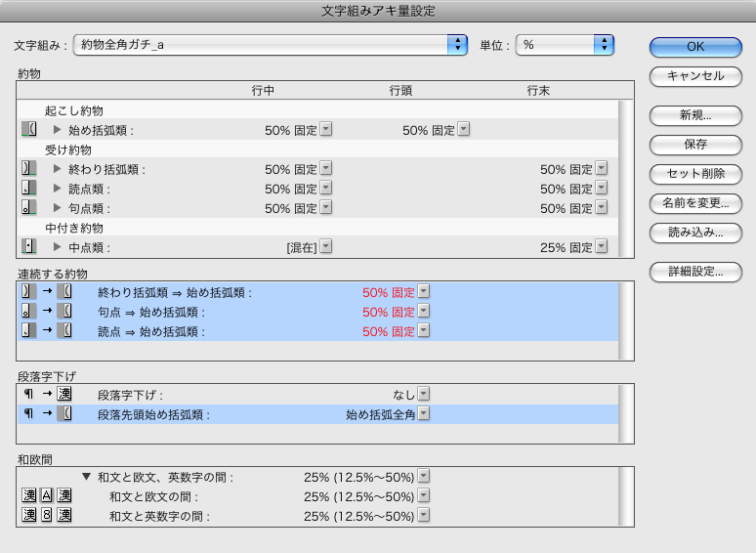The height and width of the screenshot is (553, 756).
Task: Expand the 始め括弧類 disclosure triangle
Action: tap(57, 130)
